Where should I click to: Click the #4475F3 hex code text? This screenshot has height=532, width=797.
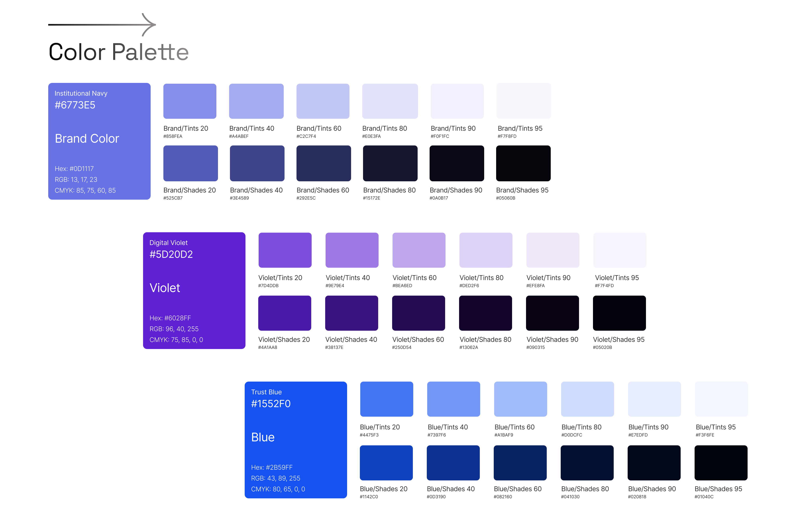(x=369, y=435)
